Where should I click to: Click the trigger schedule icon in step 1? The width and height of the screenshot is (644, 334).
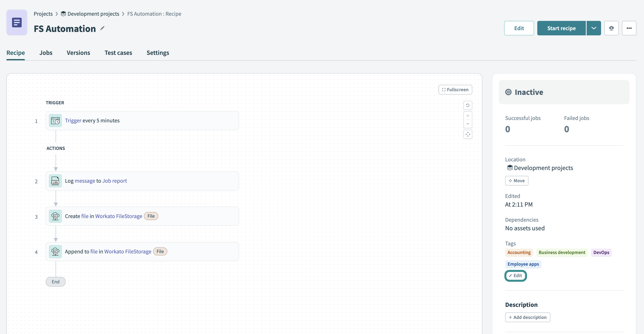(x=55, y=120)
